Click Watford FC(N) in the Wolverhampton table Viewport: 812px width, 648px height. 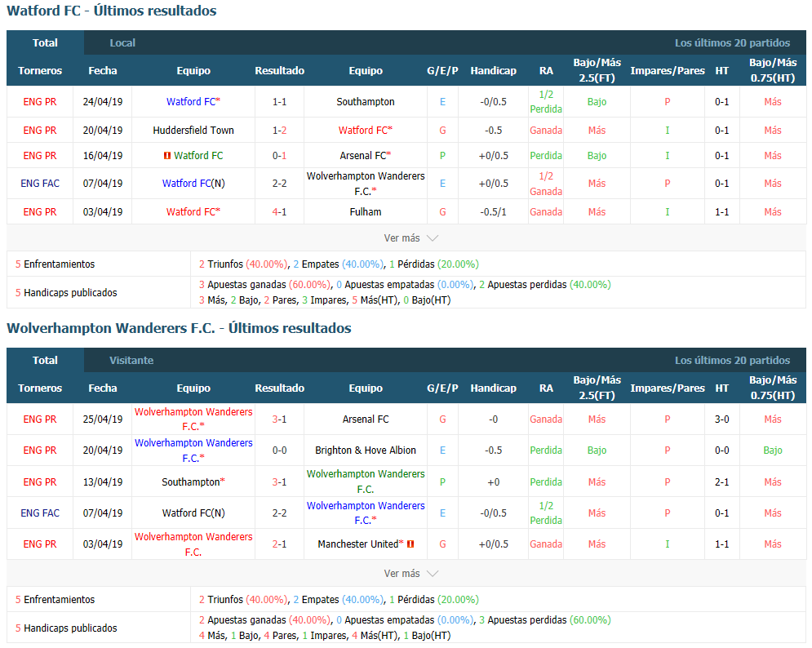click(x=193, y=513)
